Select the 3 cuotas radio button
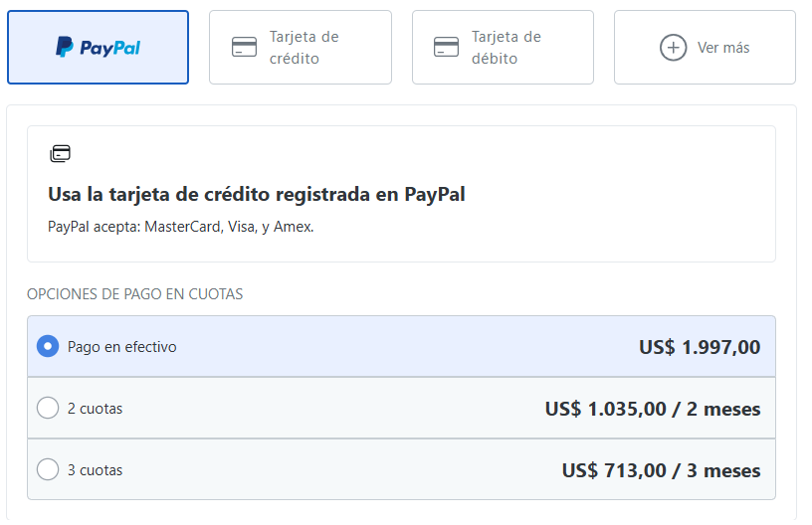Viewport: 812px width, 525px height. click(48, 469)
